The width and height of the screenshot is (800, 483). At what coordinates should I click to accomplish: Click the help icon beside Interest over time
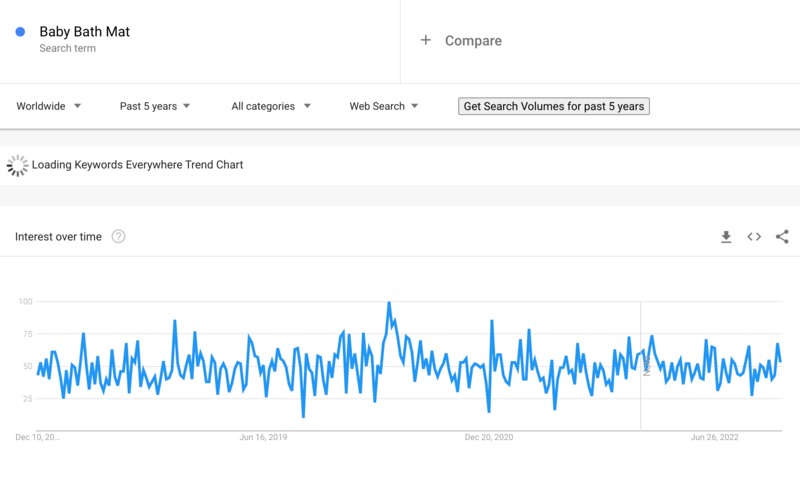pyautogui.click(x=118, y=237)
